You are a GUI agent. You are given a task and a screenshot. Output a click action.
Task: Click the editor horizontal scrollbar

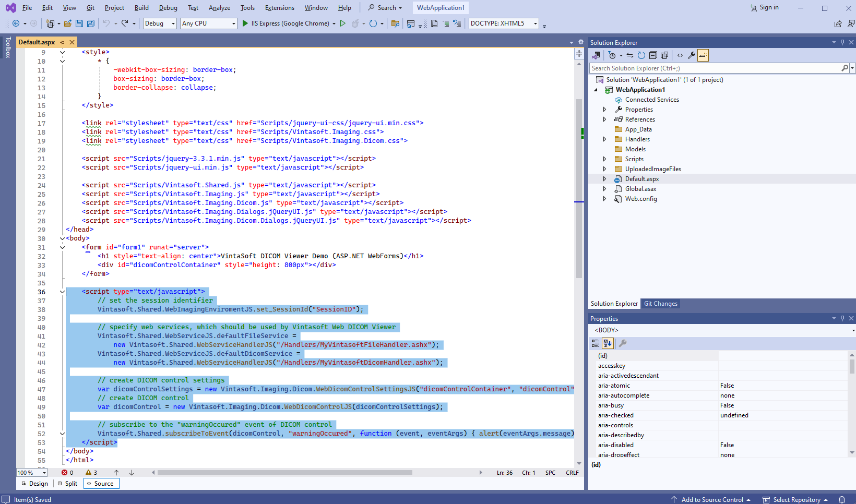click(x=284, y=473)
